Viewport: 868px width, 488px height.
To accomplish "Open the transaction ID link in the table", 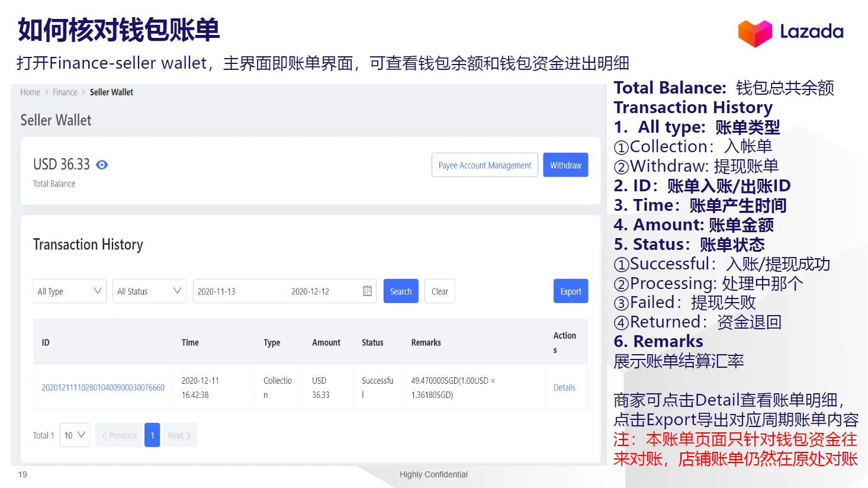I will tap(103, 387).
